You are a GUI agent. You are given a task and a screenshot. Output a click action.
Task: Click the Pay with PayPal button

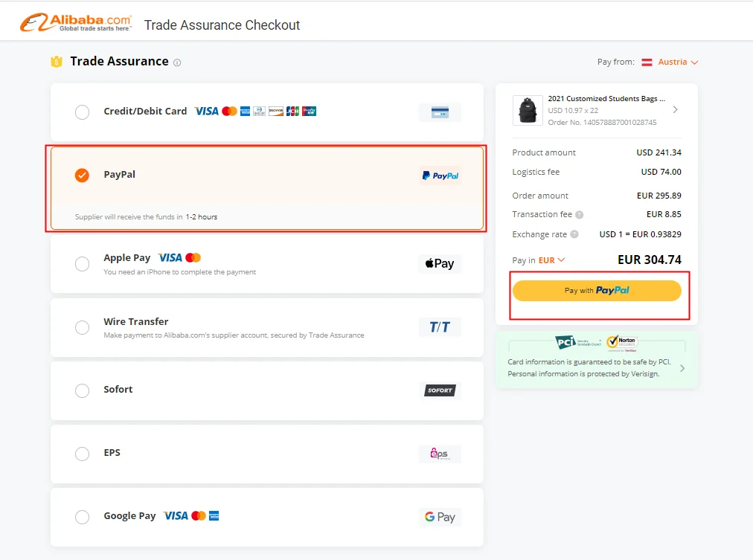[597, 291]
